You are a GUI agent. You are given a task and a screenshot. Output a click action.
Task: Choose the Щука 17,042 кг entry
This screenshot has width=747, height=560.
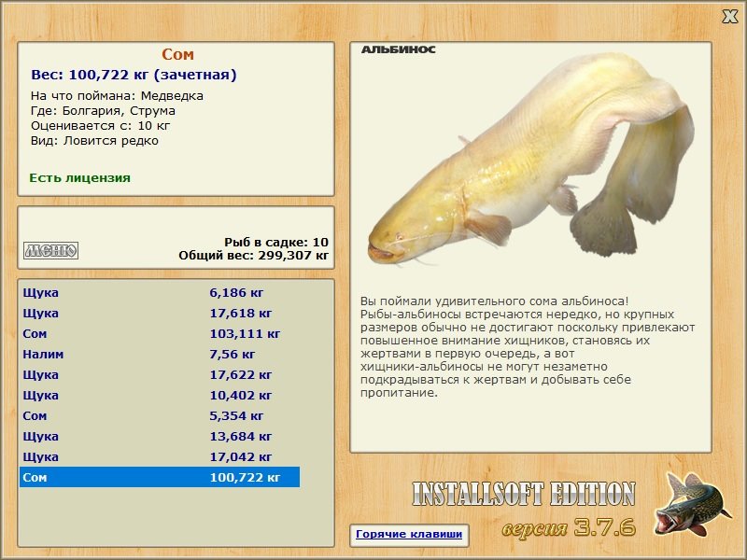coord(160,456)
